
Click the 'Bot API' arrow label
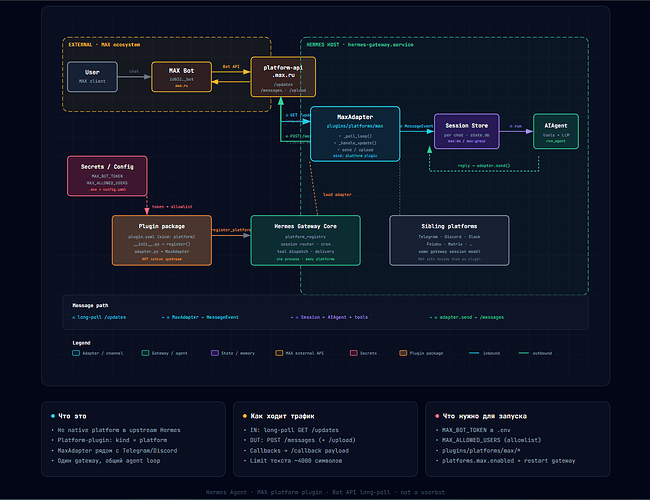[x=231, y=66]
